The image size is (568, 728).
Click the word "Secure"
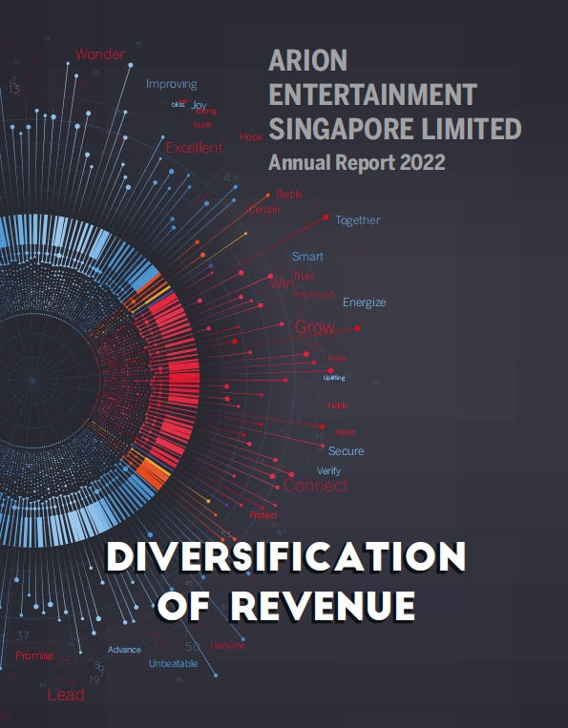tap(346, 450)
